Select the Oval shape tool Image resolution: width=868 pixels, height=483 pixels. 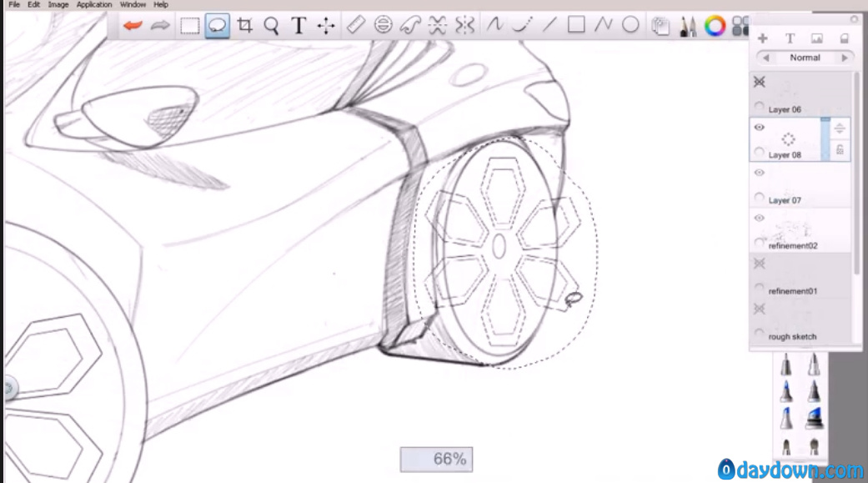pyautogui.click(x=630, y=25)
